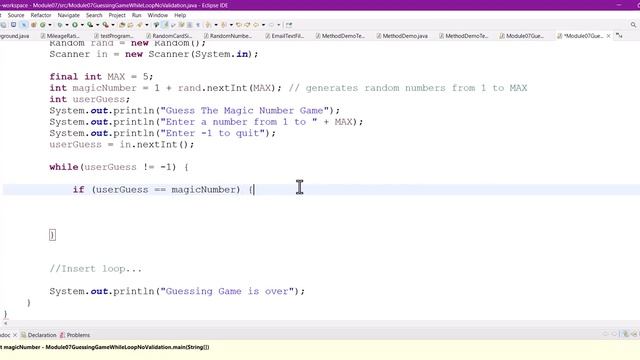Open the Search menu
The height and width of the screenshot is (360, 640).
pyautogui.click(x=94, y=15)
